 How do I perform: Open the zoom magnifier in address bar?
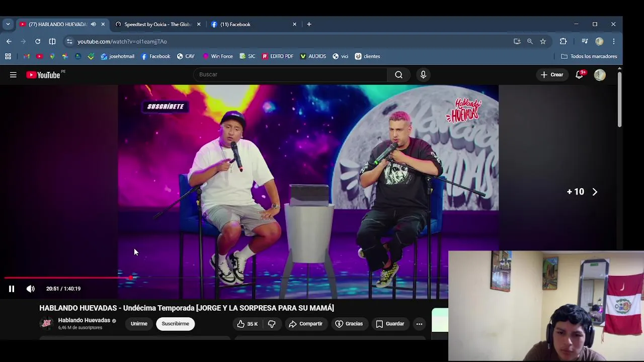[x=530, y=41]
